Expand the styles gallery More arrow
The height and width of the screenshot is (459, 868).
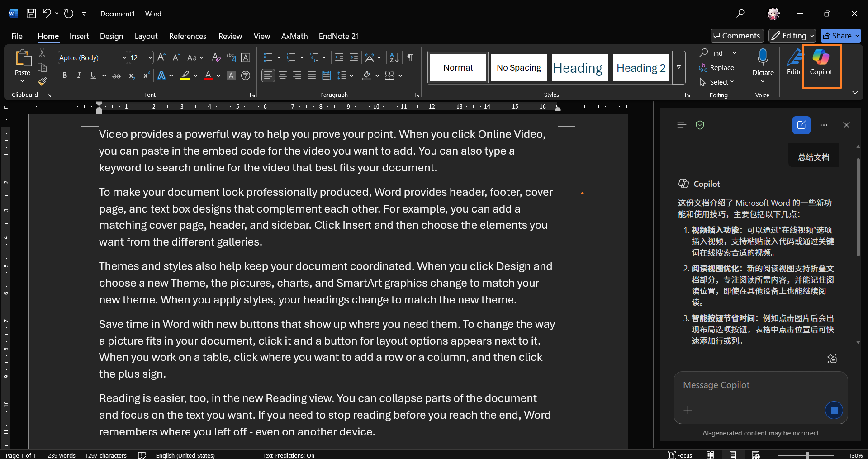point(678,67)
